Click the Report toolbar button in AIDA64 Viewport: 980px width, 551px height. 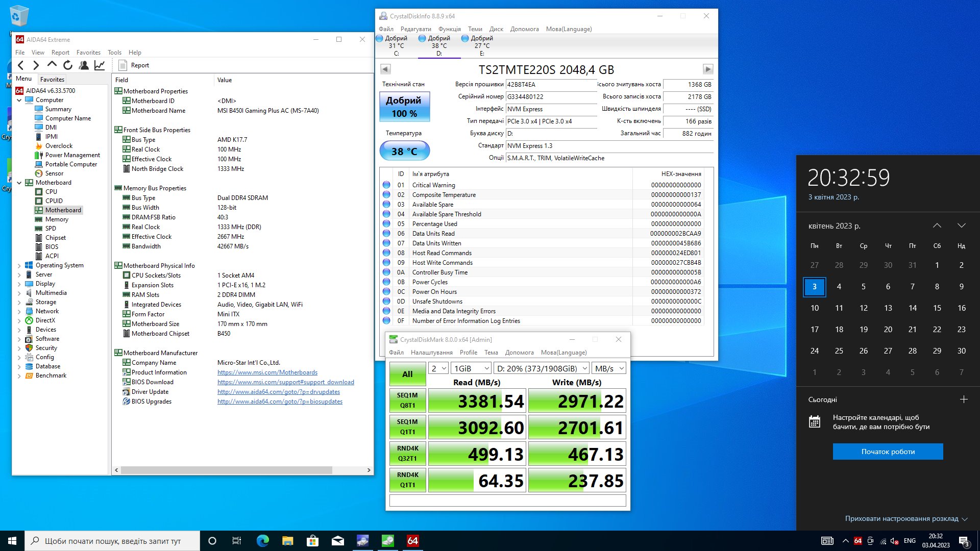(134, 65)
